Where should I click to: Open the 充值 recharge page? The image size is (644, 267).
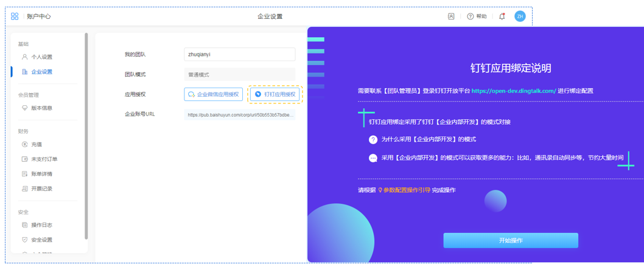(x=37, y=145)
